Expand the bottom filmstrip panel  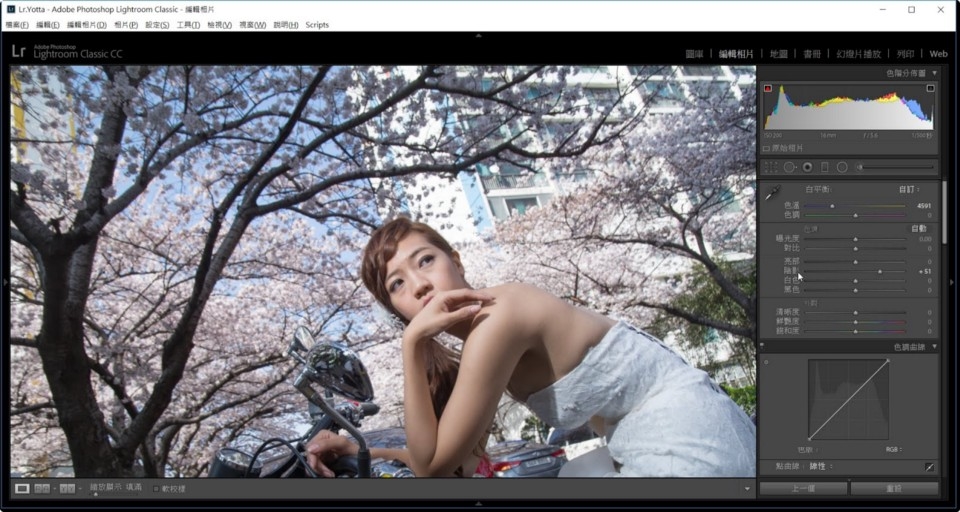pos(479,504)
